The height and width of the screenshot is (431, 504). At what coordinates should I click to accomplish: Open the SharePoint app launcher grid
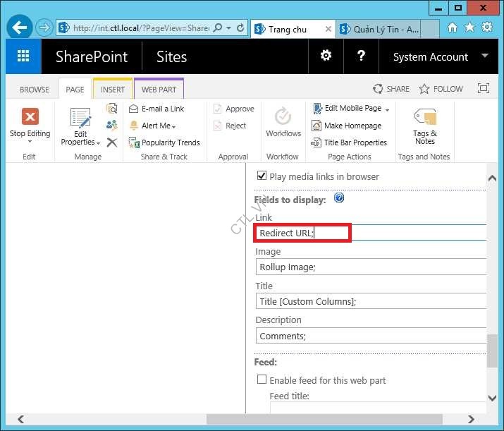click(x=23, y=56)
